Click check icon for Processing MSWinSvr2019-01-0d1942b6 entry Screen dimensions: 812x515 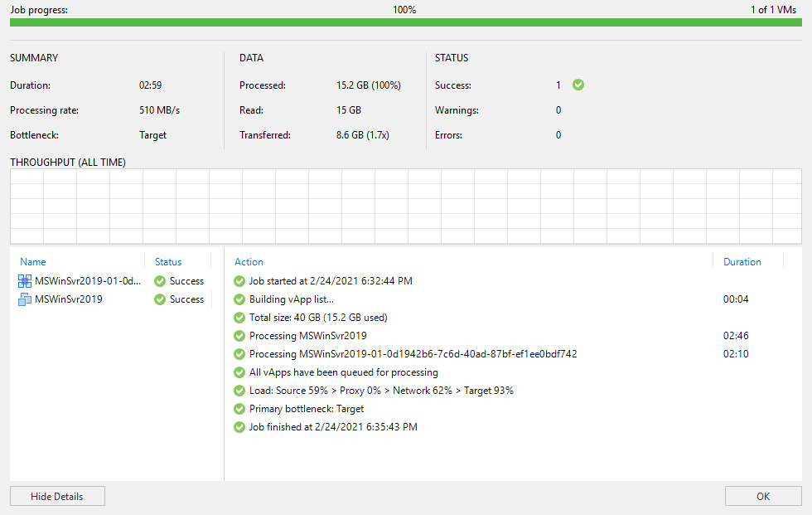point(239,354)
